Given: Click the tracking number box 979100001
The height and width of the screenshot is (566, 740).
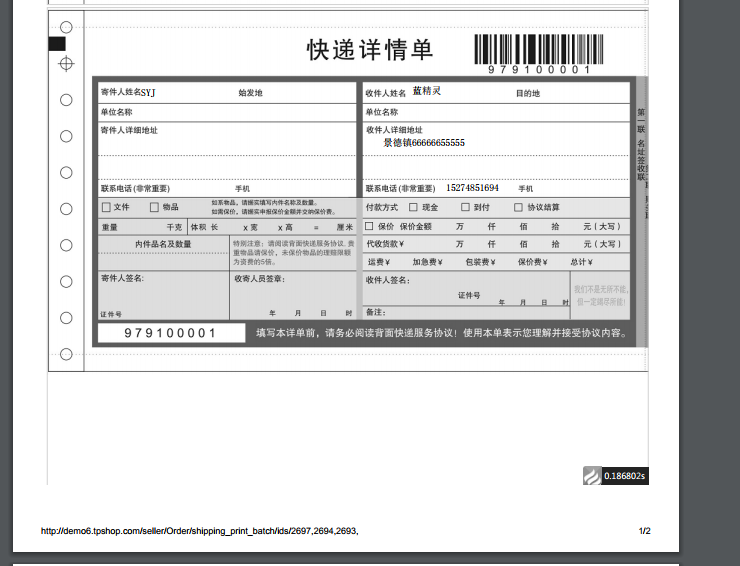Looking at the screenshot, I should [171, 333].
